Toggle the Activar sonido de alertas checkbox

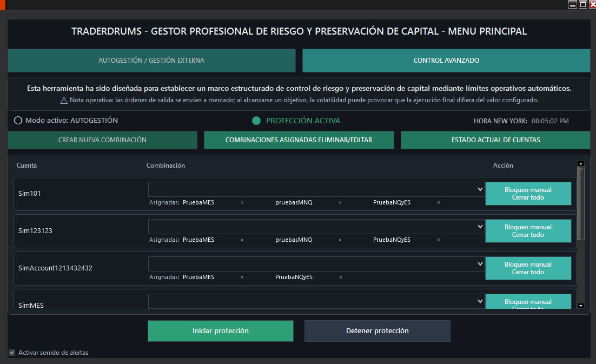[x=12, y=353]
